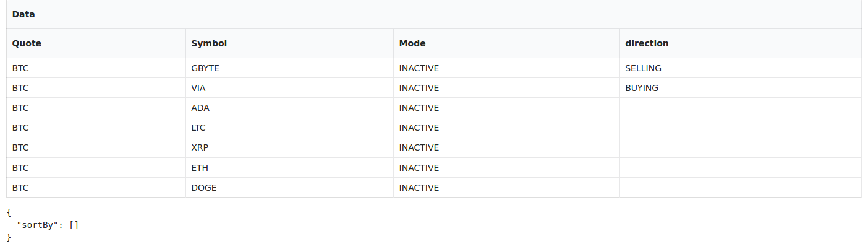This screenshot has height=249, width=868.
Task: Select the ADA symbol cell
Action: click(289, 108)
